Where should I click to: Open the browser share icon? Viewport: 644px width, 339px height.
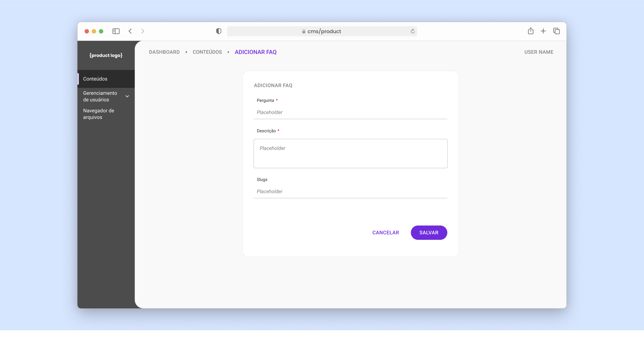click(x=530, y=31)
